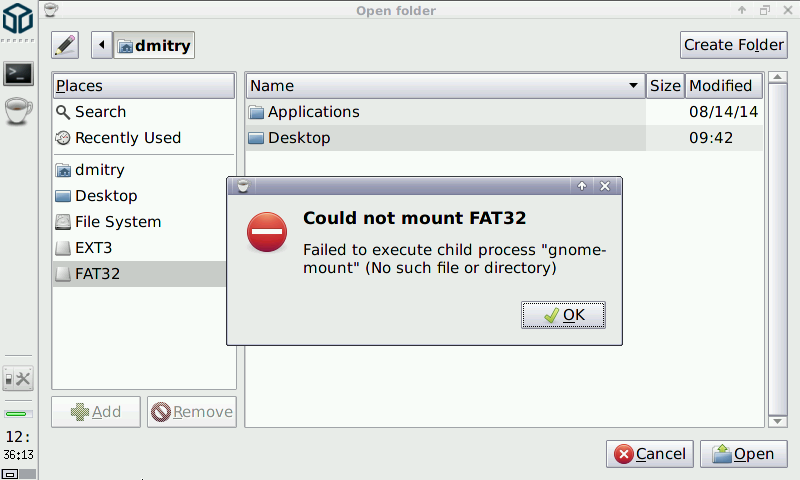Screen dimensions: 800x480
Task: Click the coffee cup launcher in panel
Action: click(18, 110)
